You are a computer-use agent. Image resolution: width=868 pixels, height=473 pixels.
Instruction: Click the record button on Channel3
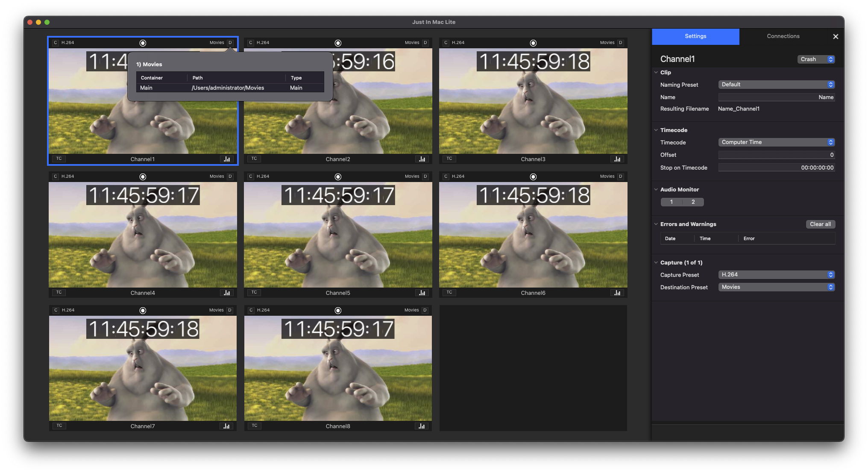coord(533,43)
